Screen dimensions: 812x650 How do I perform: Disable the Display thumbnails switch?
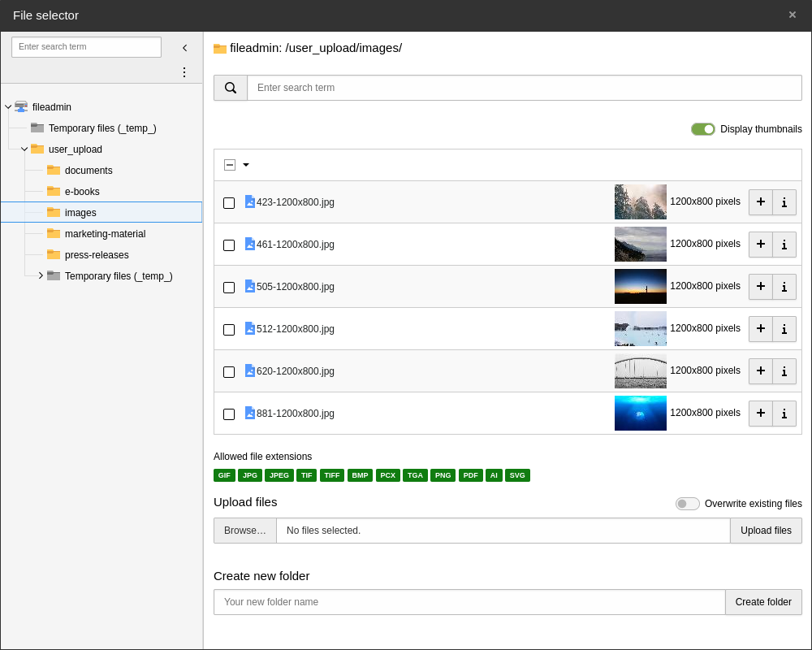click(x=702, y=129)
